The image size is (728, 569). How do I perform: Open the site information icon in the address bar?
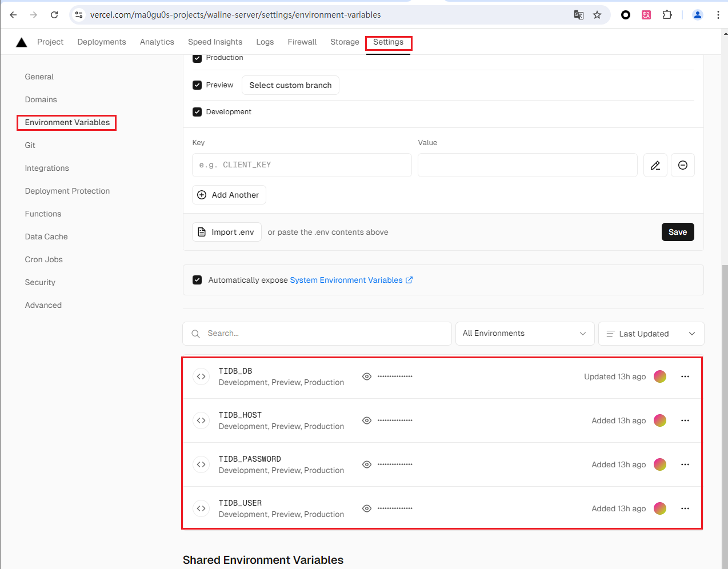(79, 15)
